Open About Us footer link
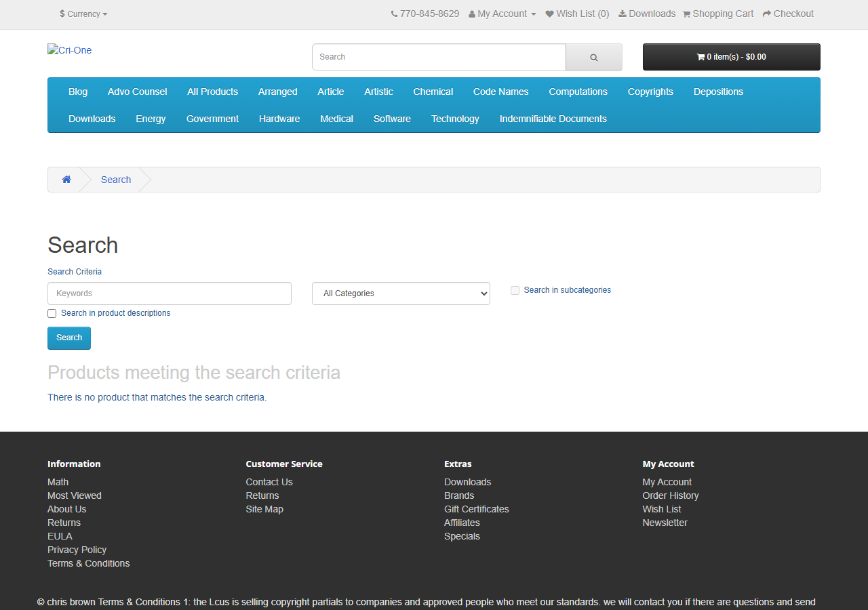Viewport: 868px width, 610px height. coord(66,509)
